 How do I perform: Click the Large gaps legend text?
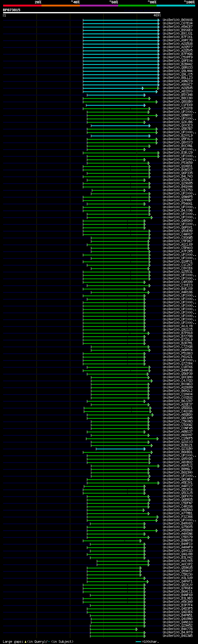pos(38,642)
